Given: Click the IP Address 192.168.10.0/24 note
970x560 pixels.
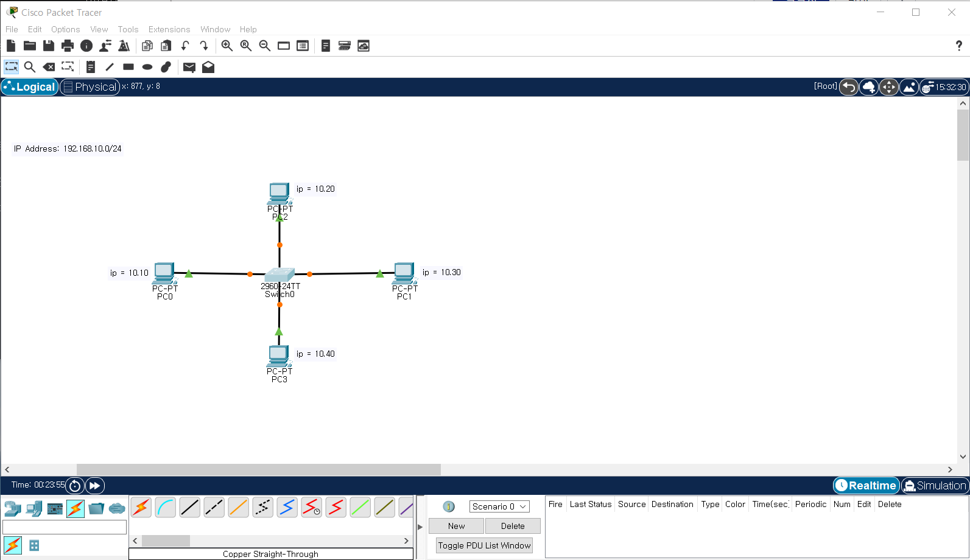Looking at the screenshot, I should coord(68,149).
